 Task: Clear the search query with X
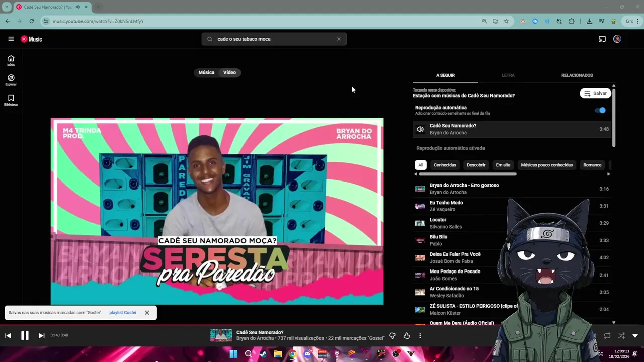[339, 39]
